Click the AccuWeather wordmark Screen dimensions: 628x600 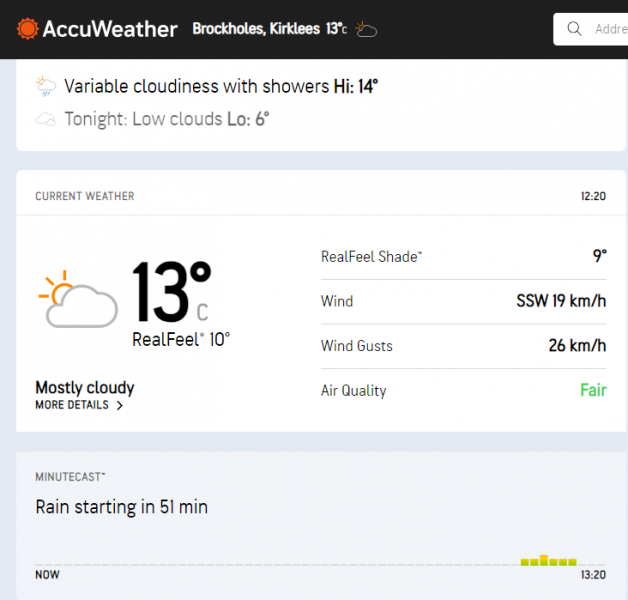coord(110,29)
